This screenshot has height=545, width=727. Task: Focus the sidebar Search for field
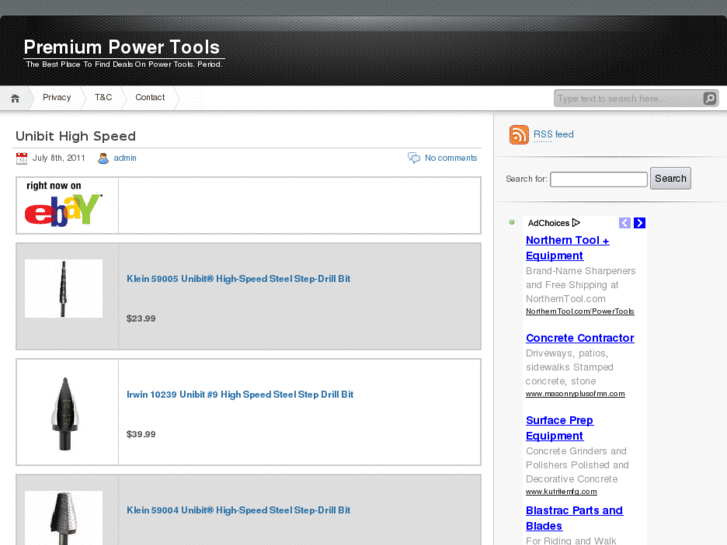(599, 179)
